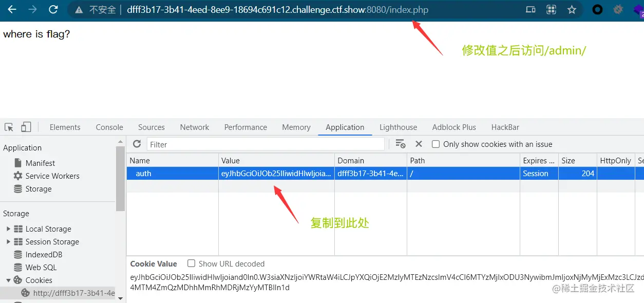Delete selected cookie with the X icon
The image size is (644, 303).
[x=419, y=144]
